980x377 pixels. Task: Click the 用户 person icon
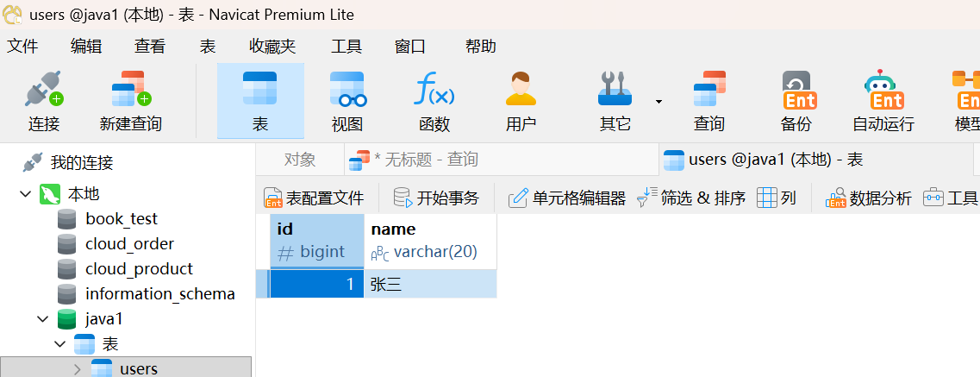click(x=521, y=90)
